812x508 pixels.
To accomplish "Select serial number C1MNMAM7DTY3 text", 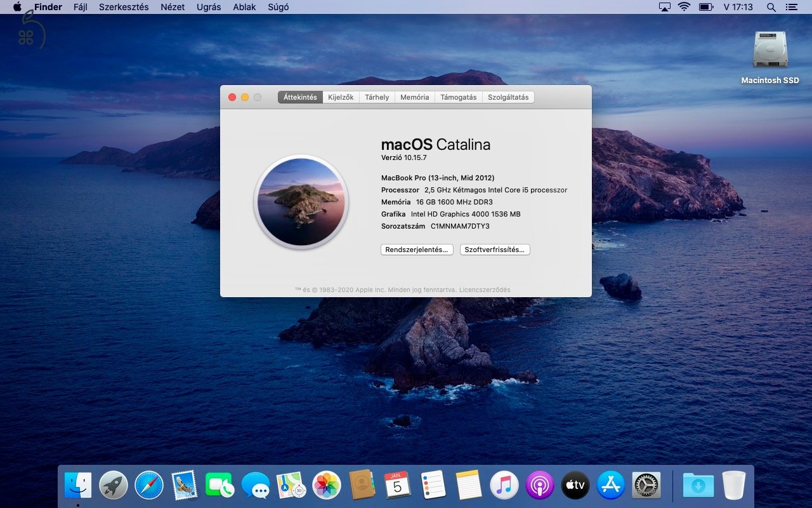I will coord(460,226).
